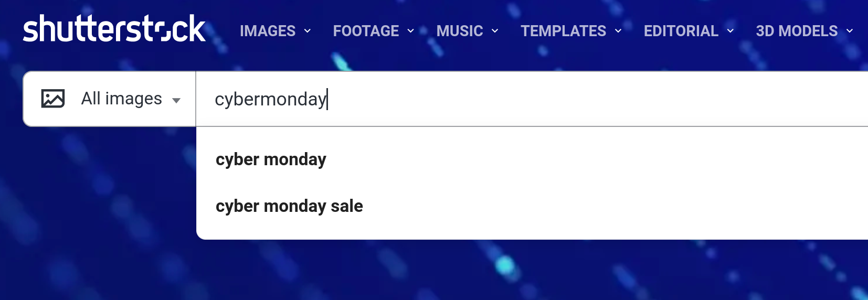Expand the chevron beside MUSIC
The image size is (868, 300).
click(x=495, y=31)
